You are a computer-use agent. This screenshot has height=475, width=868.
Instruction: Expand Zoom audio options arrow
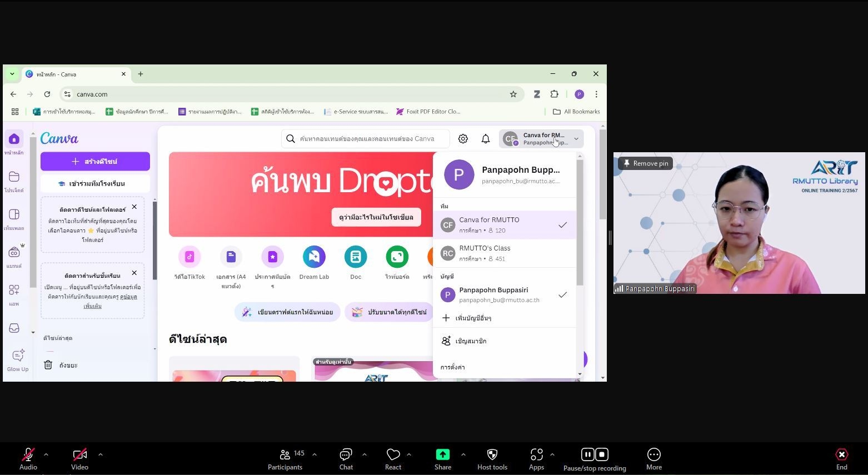(46, 454)
